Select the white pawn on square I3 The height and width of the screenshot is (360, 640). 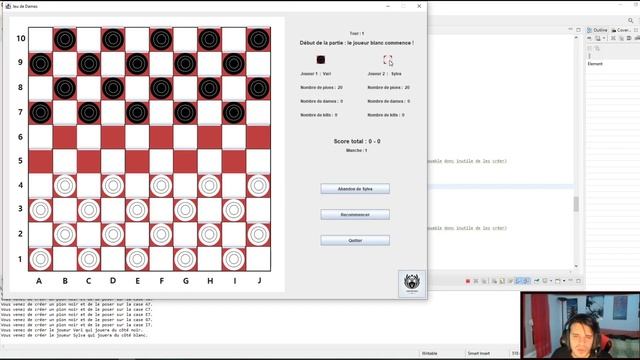[234, 210]
